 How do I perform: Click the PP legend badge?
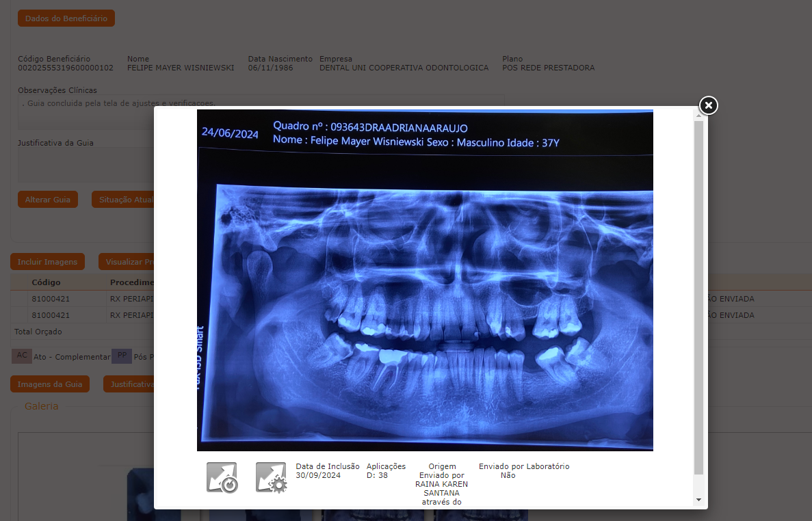point(122,356)
